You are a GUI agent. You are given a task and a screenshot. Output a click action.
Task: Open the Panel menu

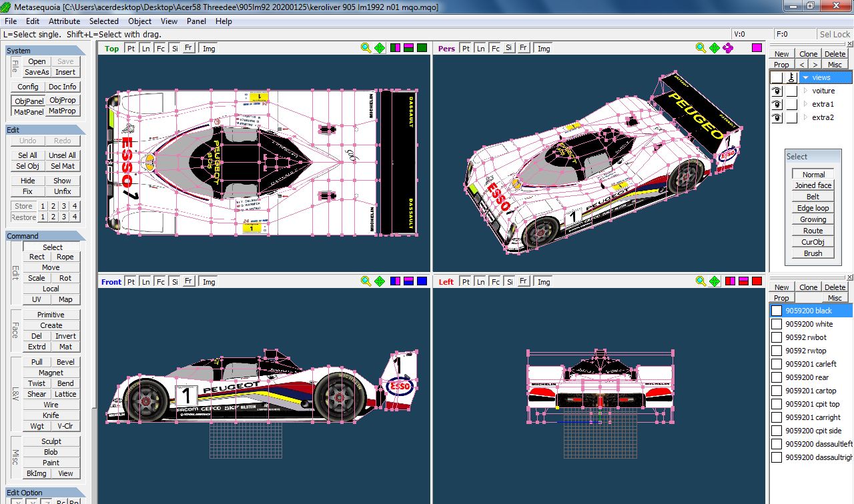196,21
